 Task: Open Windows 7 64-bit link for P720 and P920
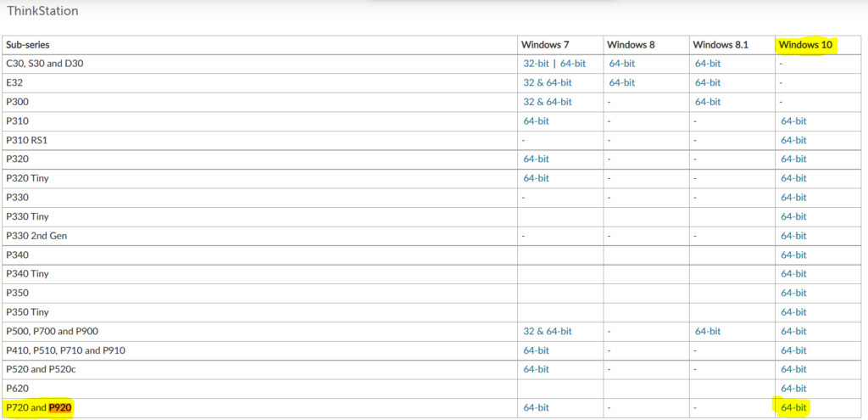pyautogui.click(x=537, y=408)
